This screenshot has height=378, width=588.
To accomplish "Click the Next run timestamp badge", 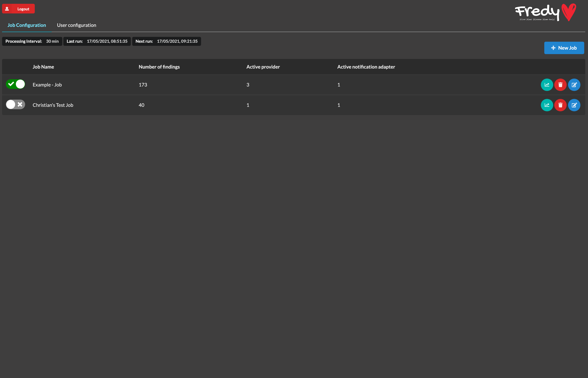I will click(x=166, y=41).
